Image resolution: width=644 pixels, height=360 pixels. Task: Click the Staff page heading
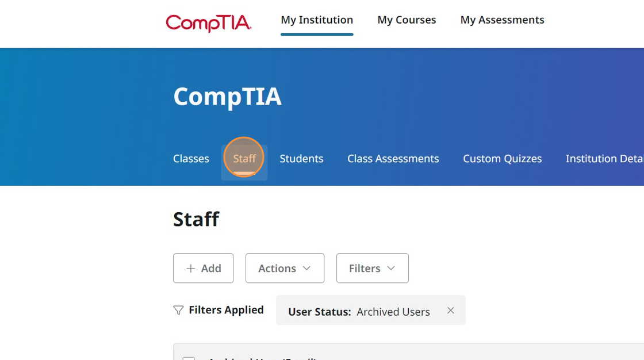tap(196, 219)
